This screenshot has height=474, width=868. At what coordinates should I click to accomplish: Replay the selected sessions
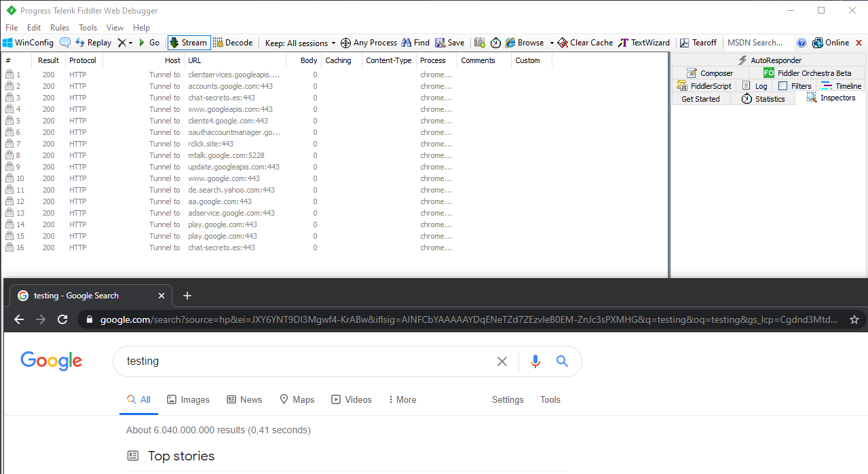(x=93, y=43)
